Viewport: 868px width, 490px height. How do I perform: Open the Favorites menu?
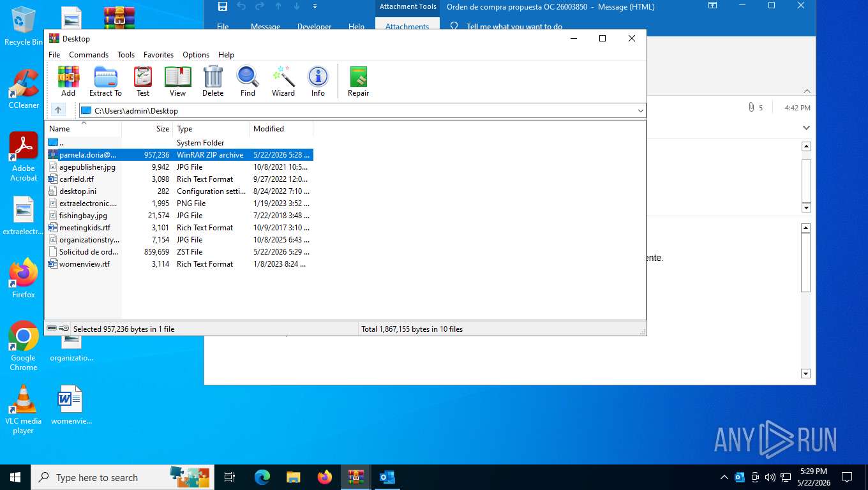click(x=158, y=55)
